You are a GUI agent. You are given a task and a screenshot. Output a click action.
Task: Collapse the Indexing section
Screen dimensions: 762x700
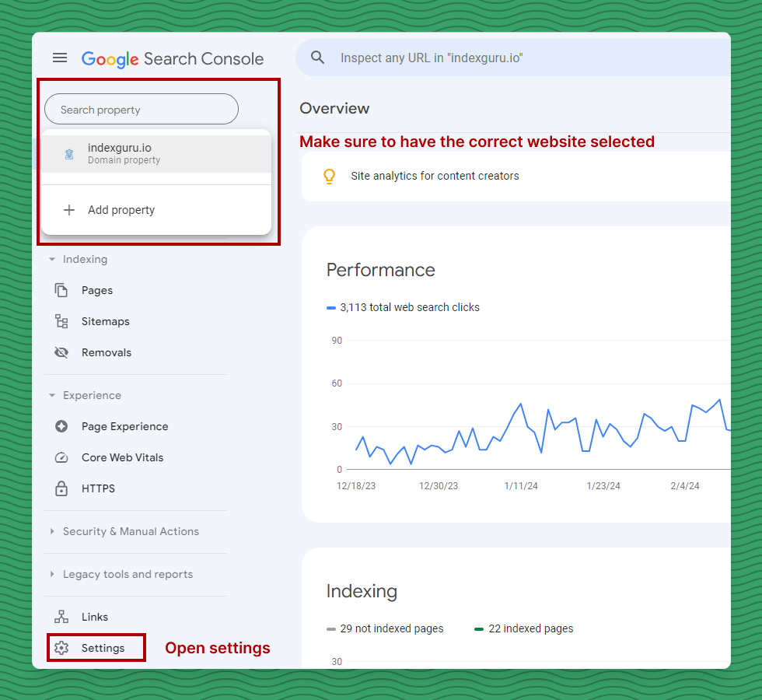coord(52,260)
